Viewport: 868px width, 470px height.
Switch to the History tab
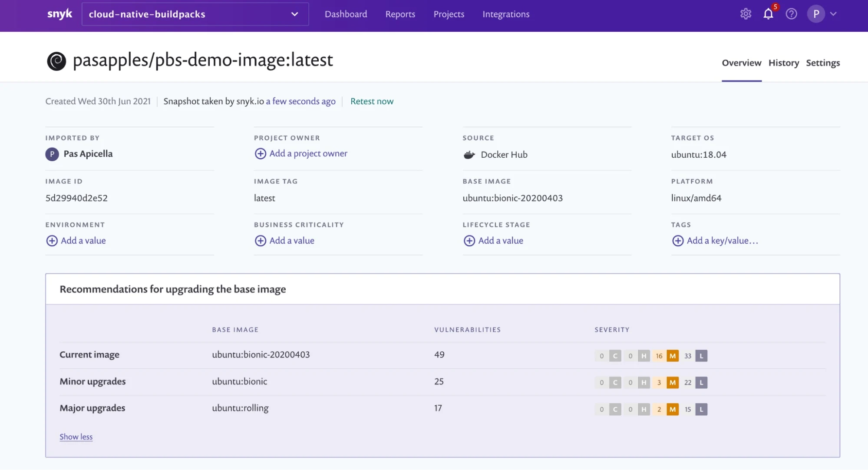[x=783, y=63]
